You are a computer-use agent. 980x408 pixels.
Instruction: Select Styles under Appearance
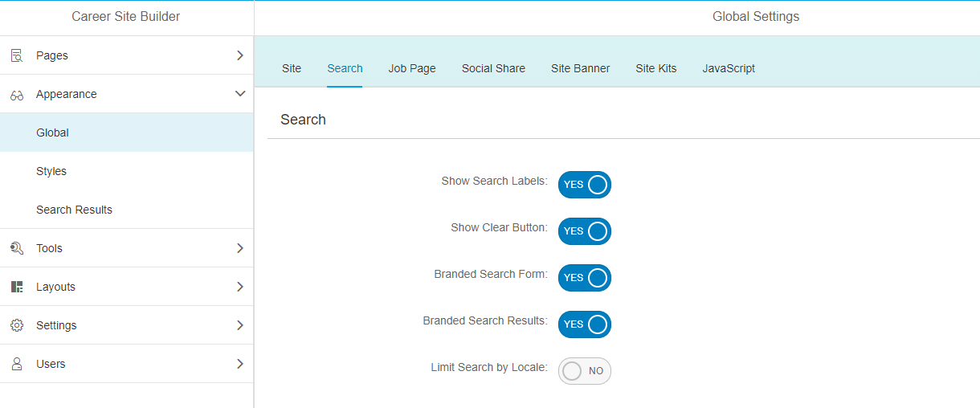(51, 171)
